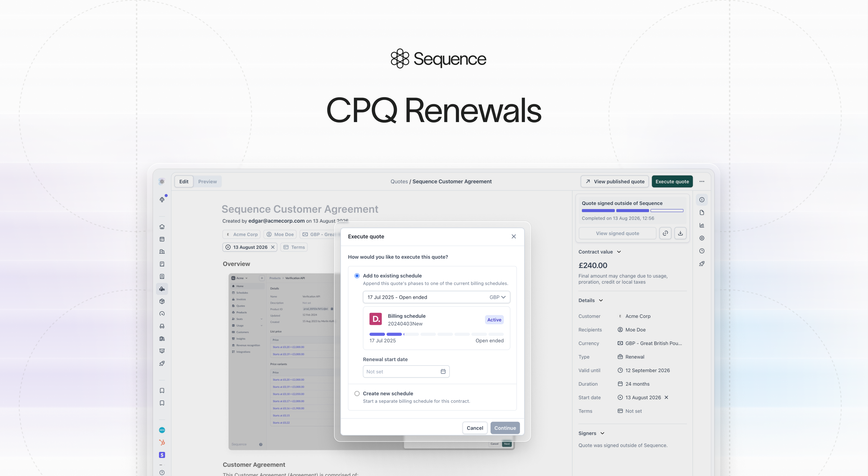Click the billing schedule phase progress bar

tap(436, 334)
